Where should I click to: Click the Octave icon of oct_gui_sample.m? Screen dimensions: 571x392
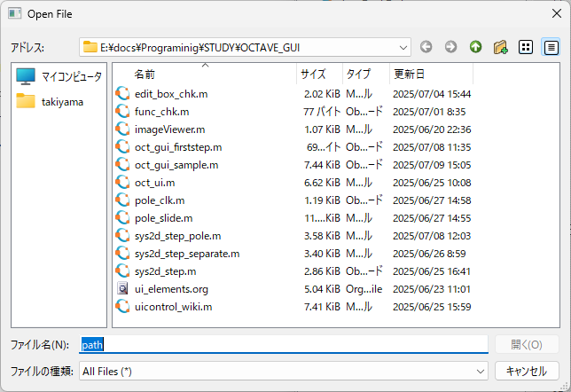pyautogui.click(x=122, y=165)
